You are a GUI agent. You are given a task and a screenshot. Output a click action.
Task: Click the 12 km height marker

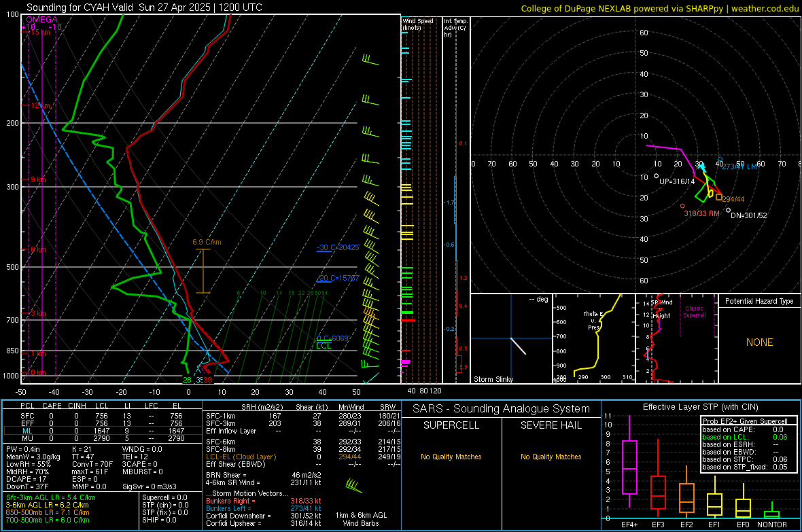click(40, 105)
